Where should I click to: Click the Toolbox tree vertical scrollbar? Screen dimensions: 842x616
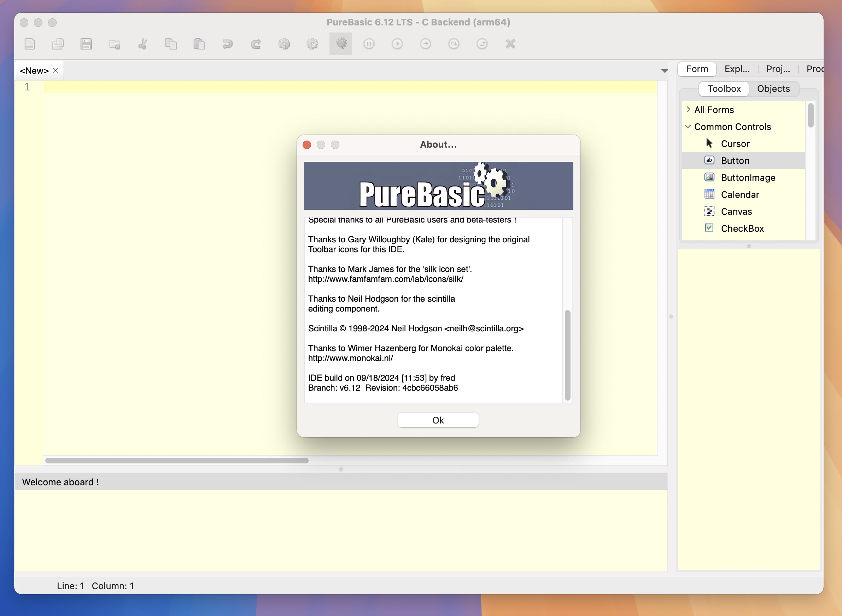[x=810, y=116]
